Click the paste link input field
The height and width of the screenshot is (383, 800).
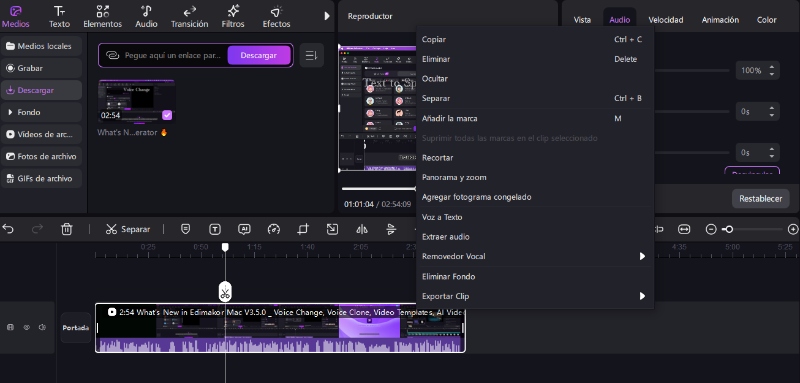click(173, 55)
